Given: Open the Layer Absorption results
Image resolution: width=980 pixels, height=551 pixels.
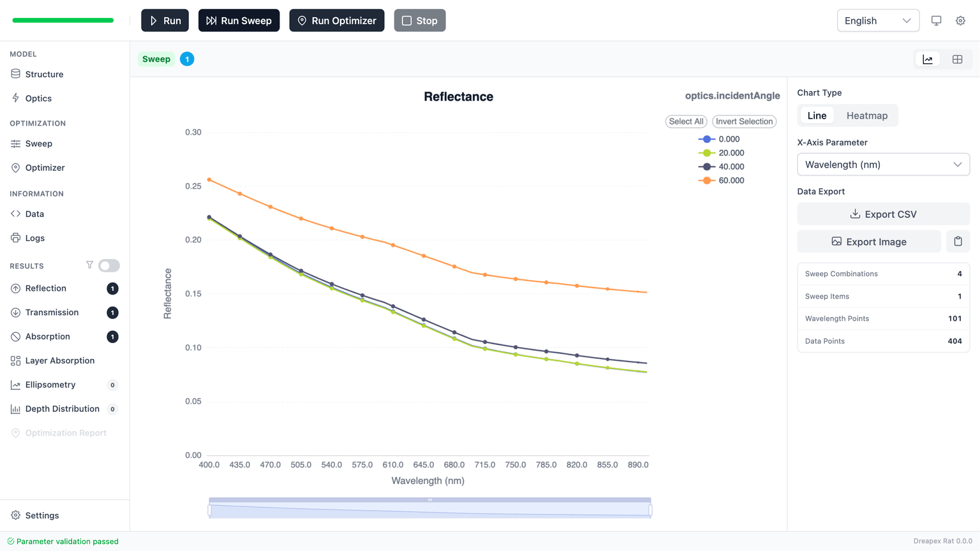Looking at the screenshot, I should [x=59, y=360].
